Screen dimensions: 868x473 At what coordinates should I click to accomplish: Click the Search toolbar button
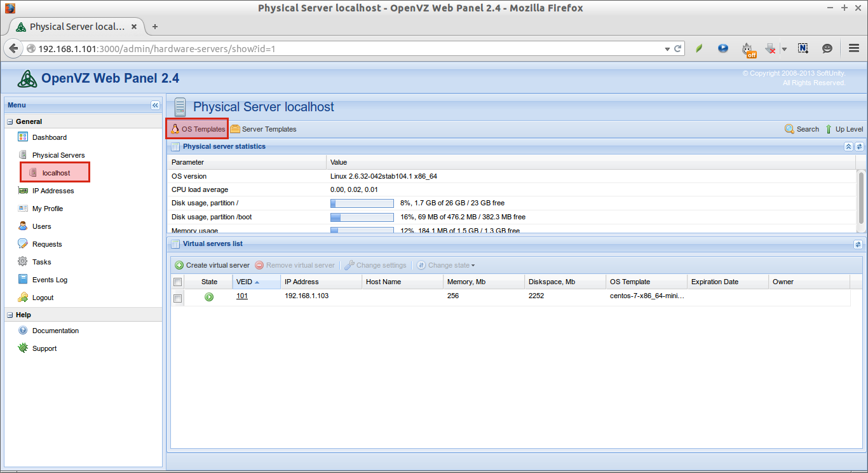[802, 129]
